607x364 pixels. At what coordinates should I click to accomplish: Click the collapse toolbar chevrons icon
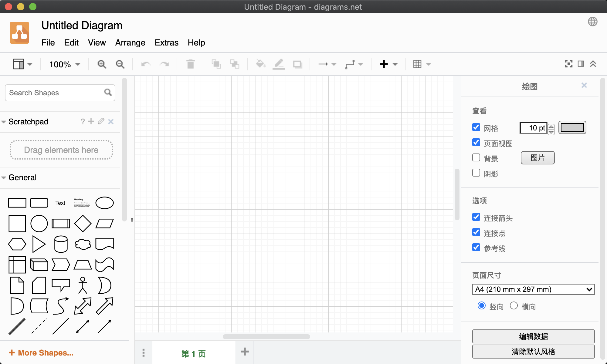[x=593, y=64]
